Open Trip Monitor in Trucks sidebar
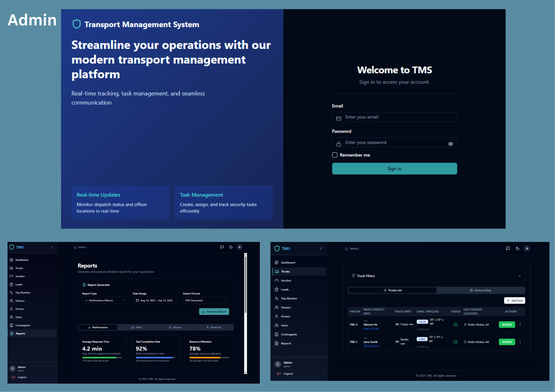555x392 pixels. click(289, 298)
